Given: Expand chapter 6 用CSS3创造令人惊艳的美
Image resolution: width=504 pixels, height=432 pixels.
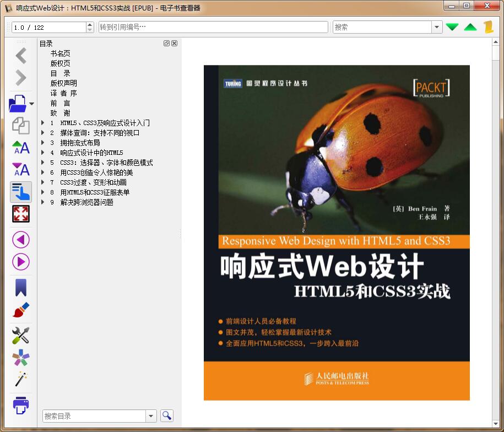Looking at the screenshot, I should point(43,172).
